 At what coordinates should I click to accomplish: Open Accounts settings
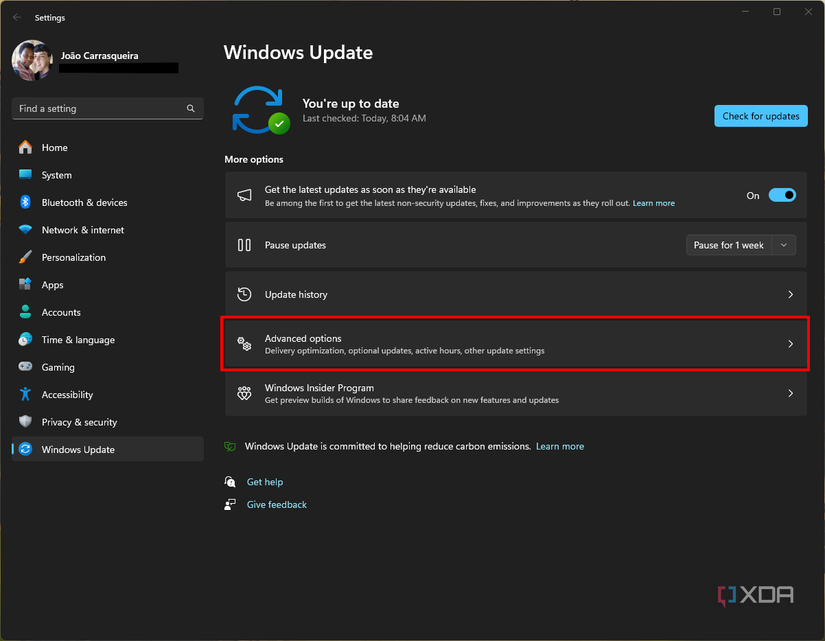[x=107, y=312]
